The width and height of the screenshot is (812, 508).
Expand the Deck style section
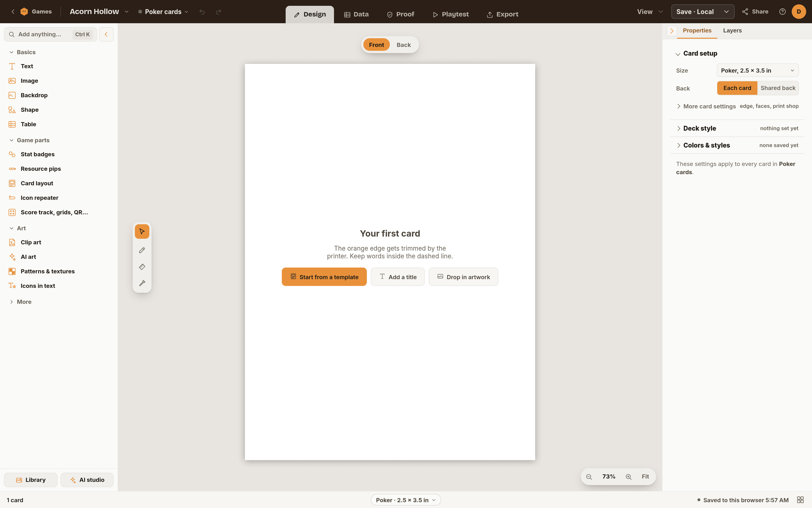tap(737, 128)
